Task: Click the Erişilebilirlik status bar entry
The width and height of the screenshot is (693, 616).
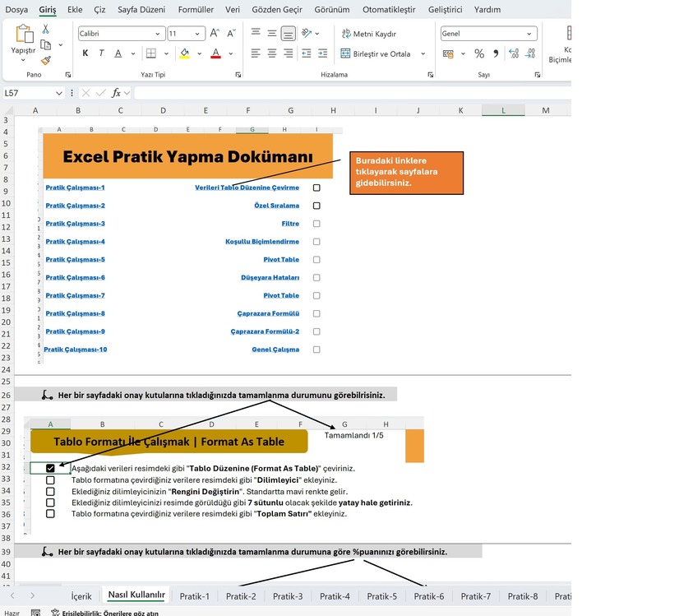Action: (105, 613)
